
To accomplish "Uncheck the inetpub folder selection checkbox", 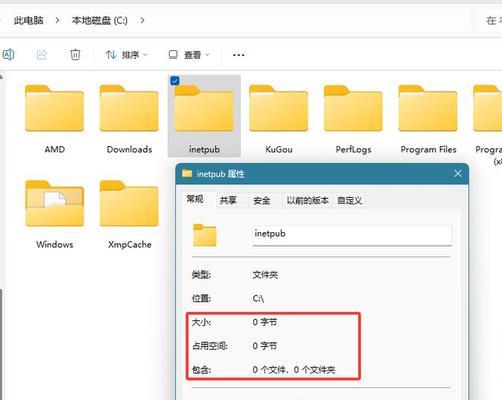I will point(175,81).
